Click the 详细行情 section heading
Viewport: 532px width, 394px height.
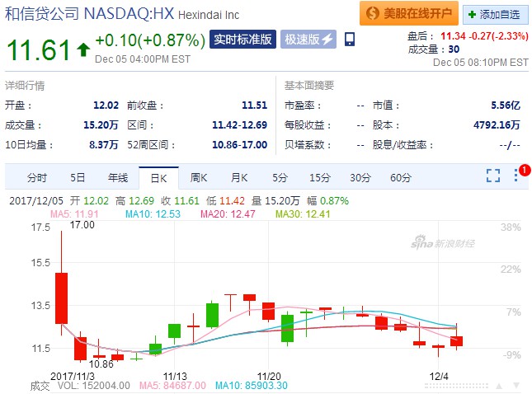(25, 86)
